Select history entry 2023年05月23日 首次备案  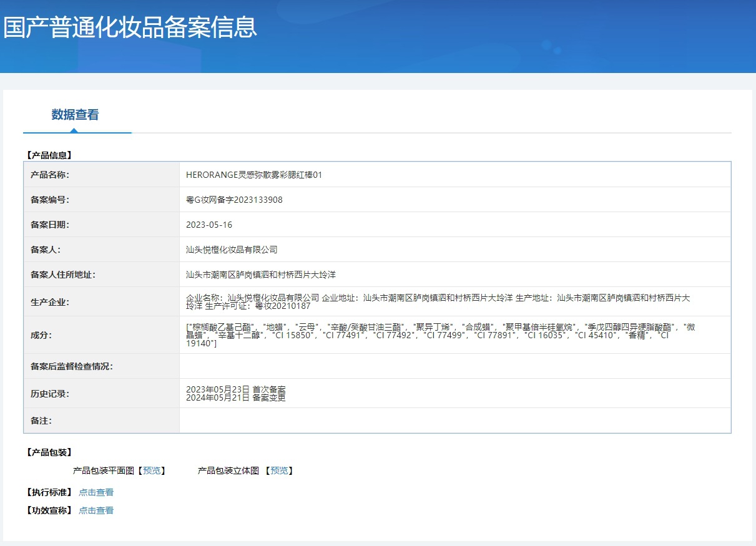(x=236, y=389)
